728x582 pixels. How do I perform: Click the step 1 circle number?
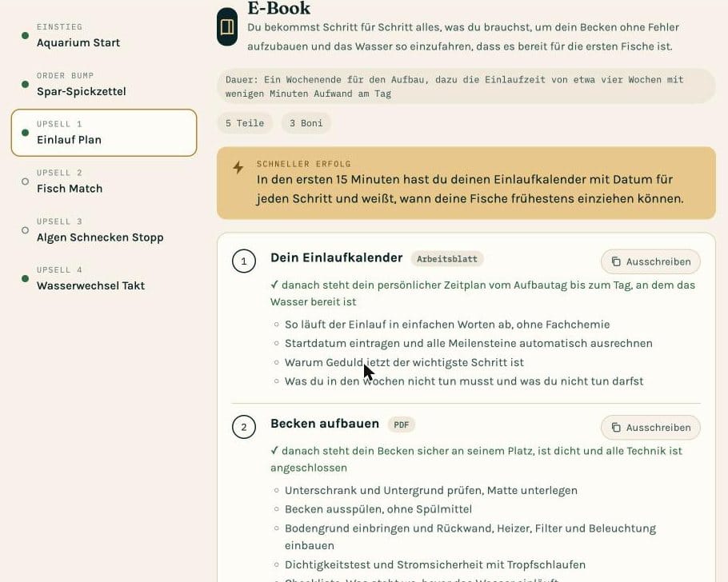(x=244, y=261)
